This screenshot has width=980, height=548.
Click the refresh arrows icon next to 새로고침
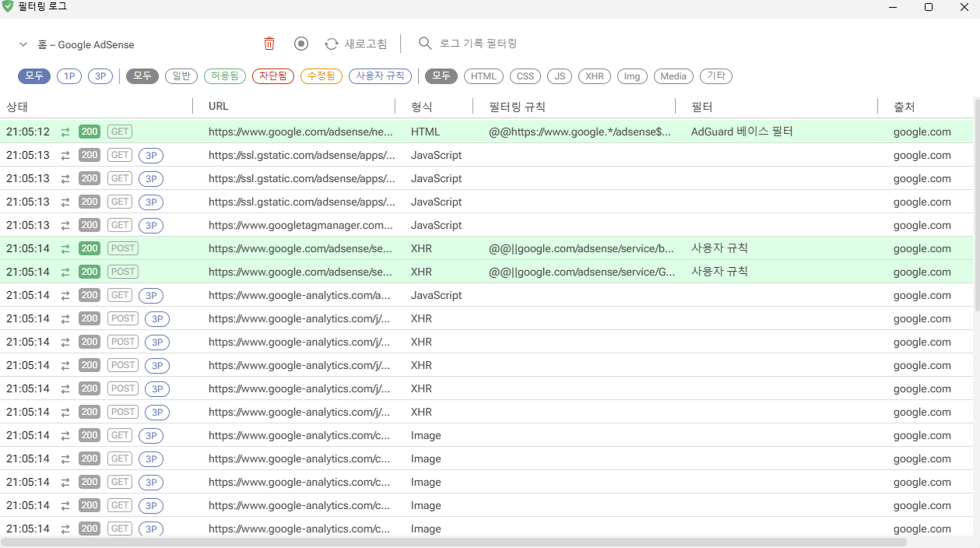tap(331, 44)
